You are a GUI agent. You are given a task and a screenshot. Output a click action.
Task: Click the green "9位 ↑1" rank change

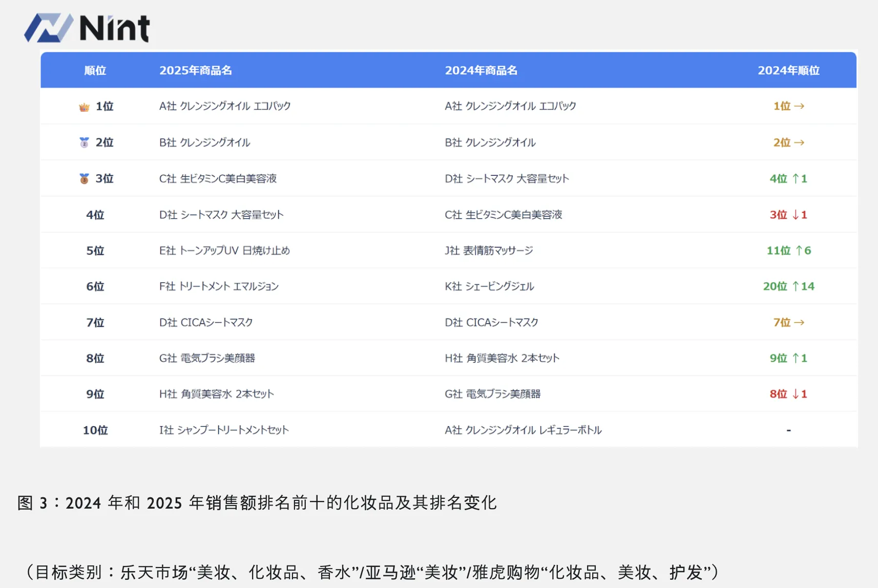(x=788, y=358)
